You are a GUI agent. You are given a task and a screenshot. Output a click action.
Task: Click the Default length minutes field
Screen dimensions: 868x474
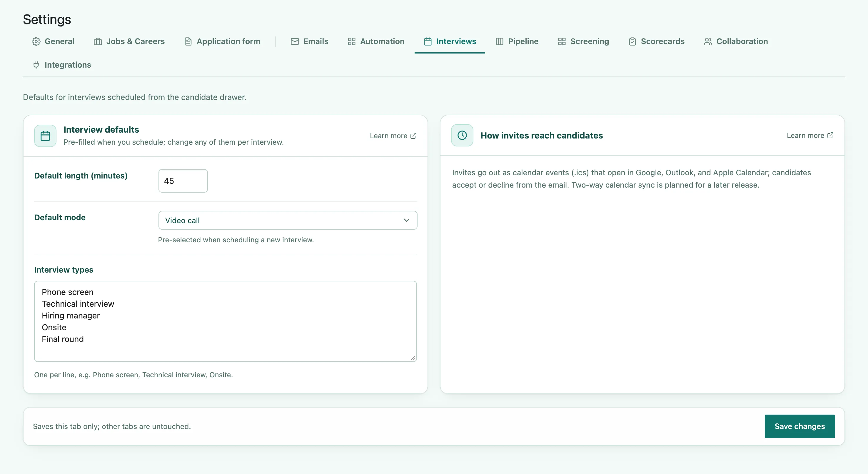pyautogui.click(x=183, y=181)
